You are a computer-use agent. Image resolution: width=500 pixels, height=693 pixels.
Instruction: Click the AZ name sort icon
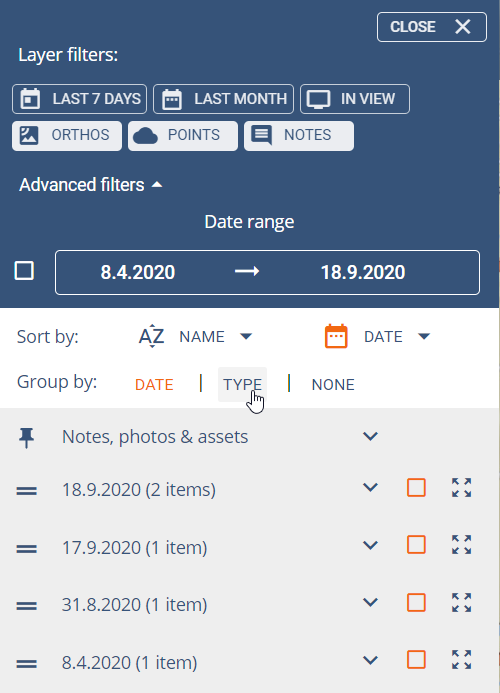(152, 336)
